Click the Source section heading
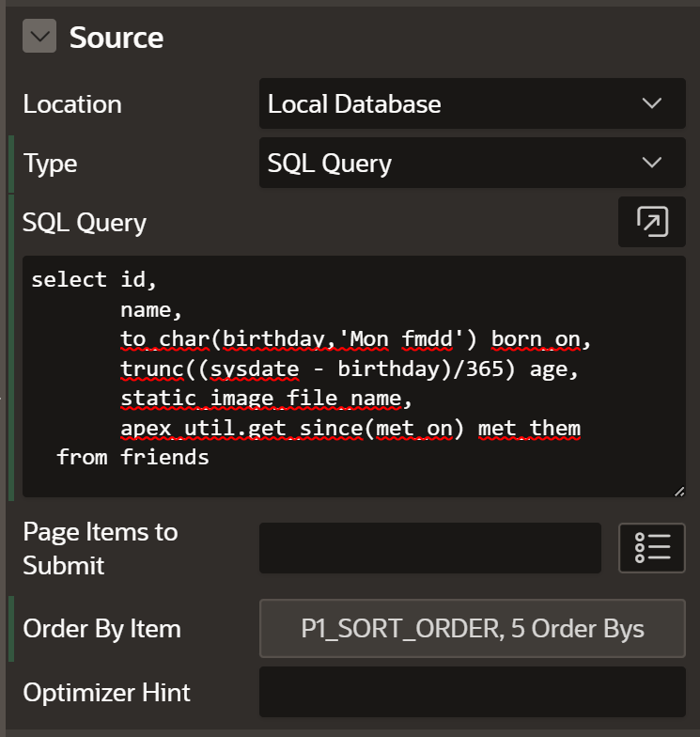The width and height of the screenshot is (700, 737). click(117, 38)
